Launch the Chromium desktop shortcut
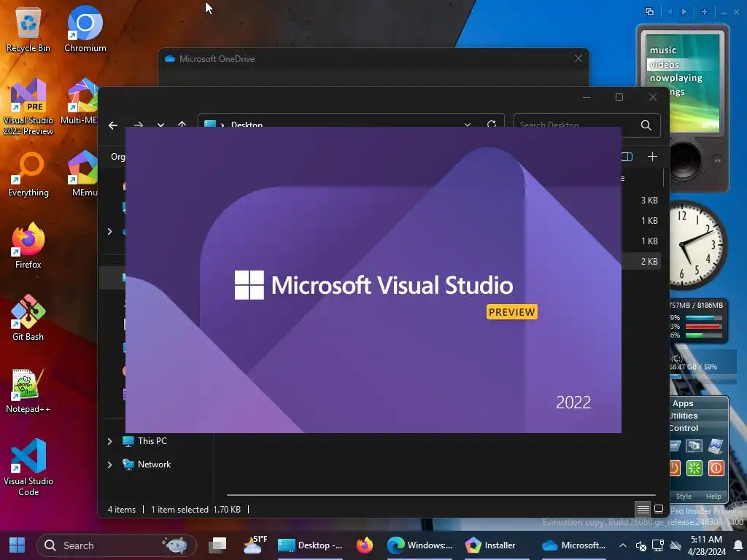747x560 pixels. click(x=85, y=28)
